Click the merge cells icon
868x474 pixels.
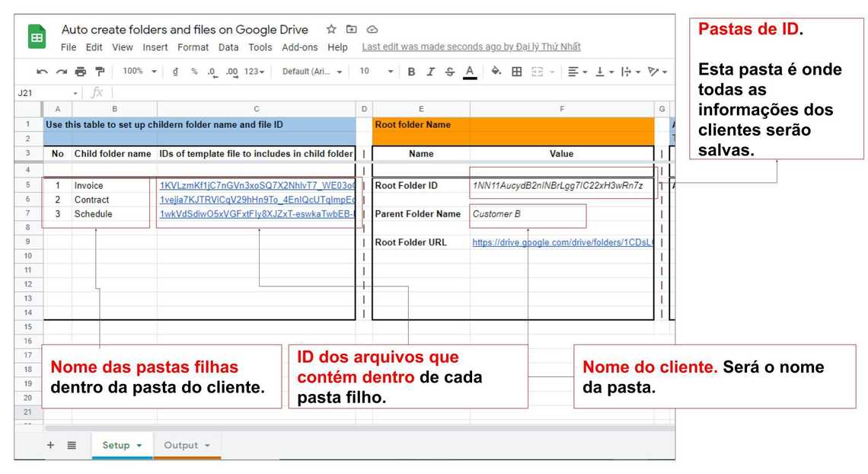click(537, 72)
